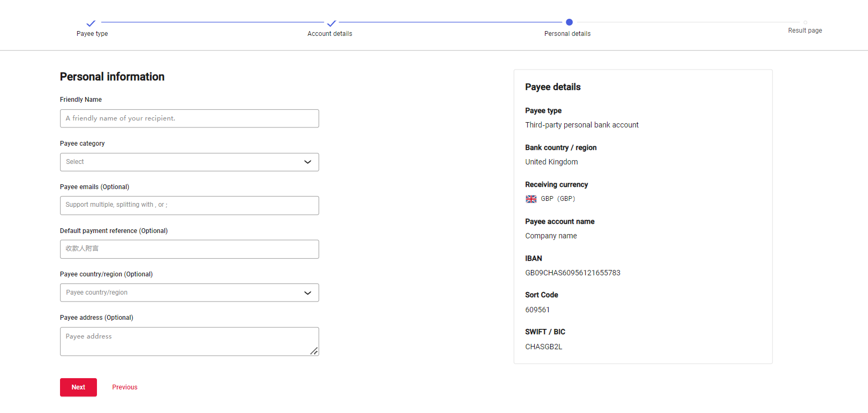Expand the Payee country/region dropdown
Viewport: 868px width, 413px height.
(182, 292)
